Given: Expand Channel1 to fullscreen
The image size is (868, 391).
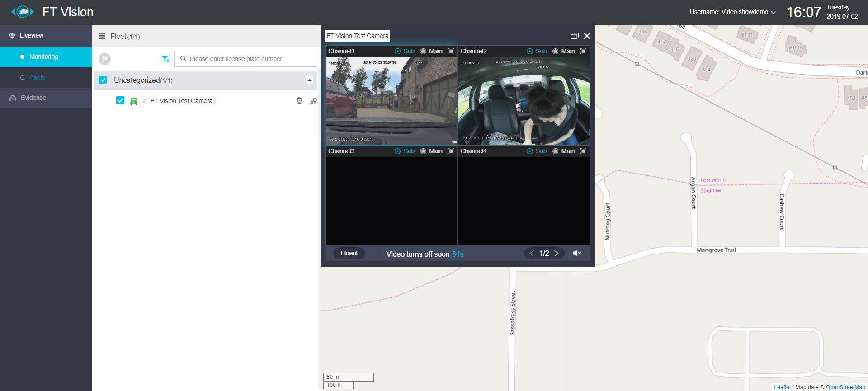Looking at the screenshot, I should [451, 51].
